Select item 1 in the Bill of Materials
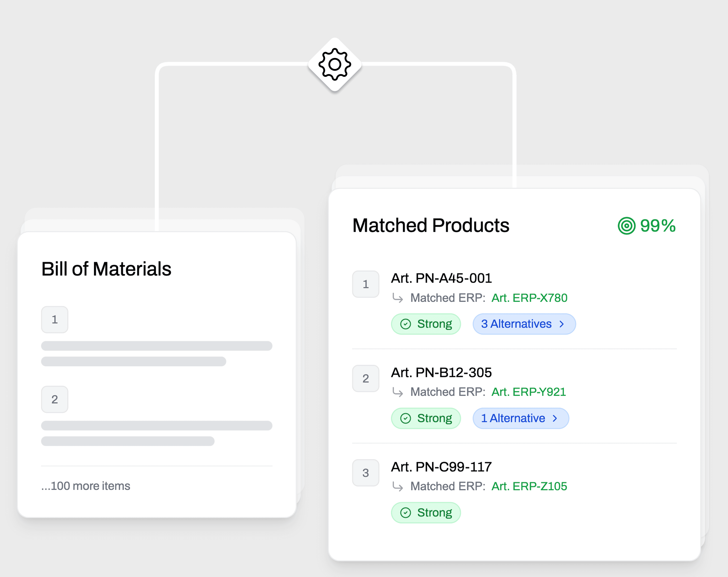 tap(54, 319)
